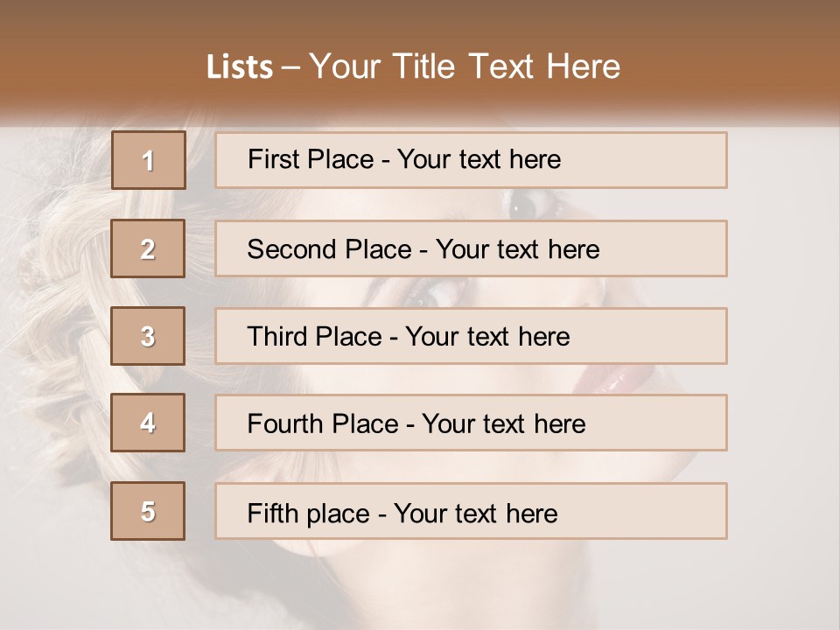Click the box labeled 3
This screenshot has height=630, width=840.
(x=148, y=336)
